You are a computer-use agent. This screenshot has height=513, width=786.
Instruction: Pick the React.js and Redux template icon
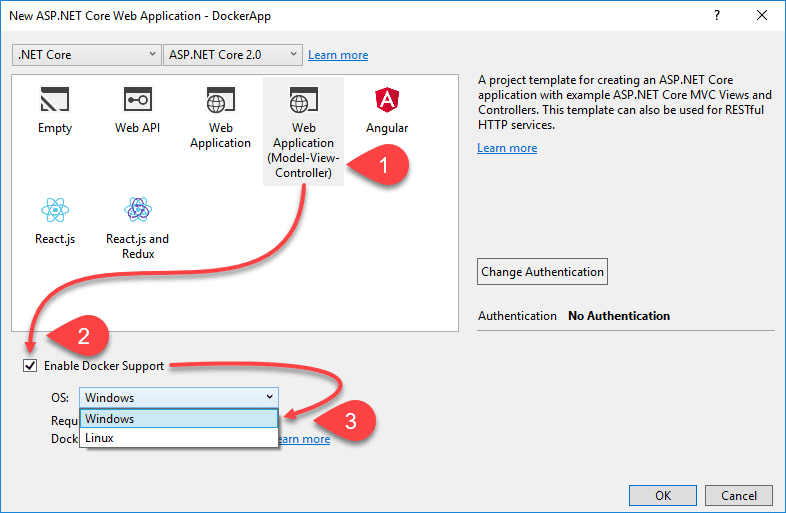(x=138, y=210)
